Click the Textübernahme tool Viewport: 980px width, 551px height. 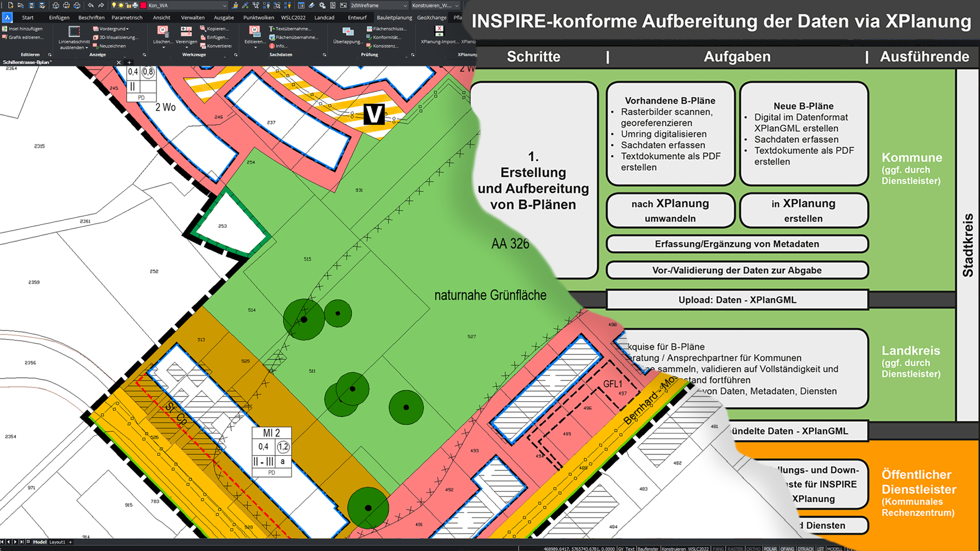coord(290,28)
